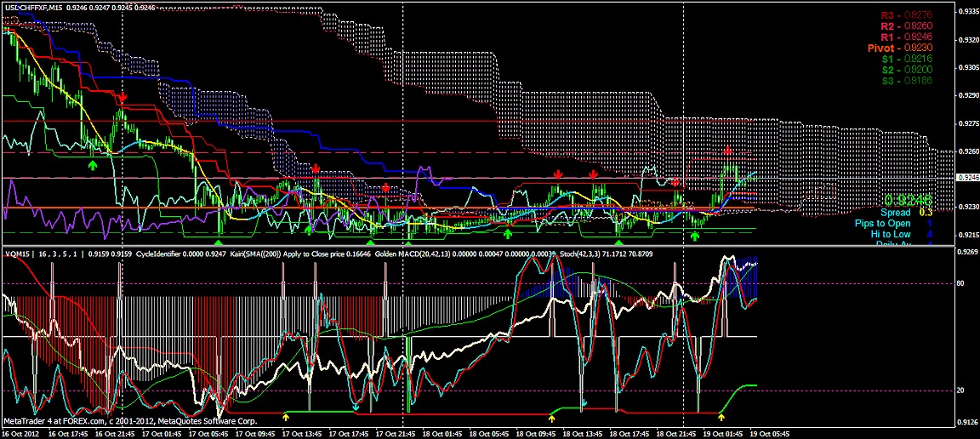Click the R2 - 0.9260 resistance label

point(907,26)
